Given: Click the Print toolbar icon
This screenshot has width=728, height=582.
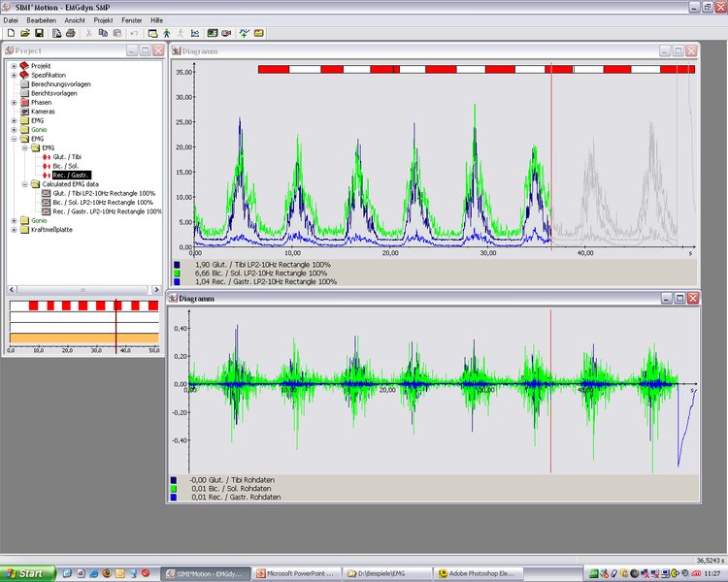Looking at the screenshot, I should [x=70, y=33].
